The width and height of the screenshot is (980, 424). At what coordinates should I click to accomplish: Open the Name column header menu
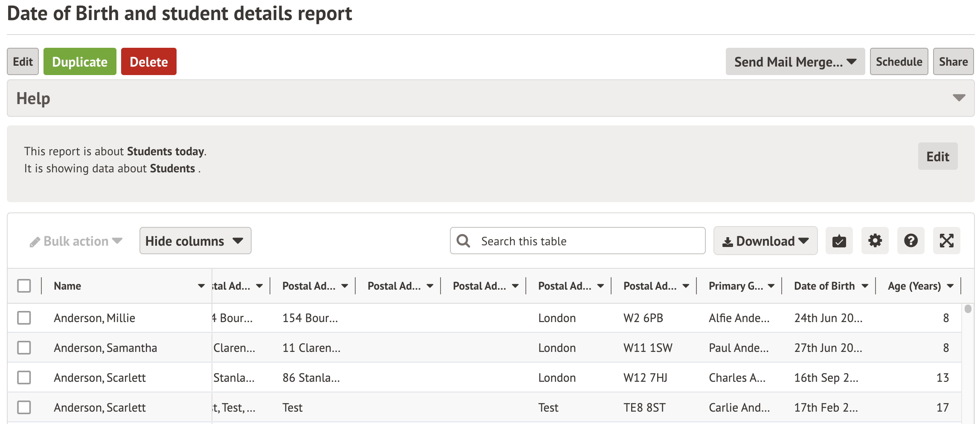pos(201,286)
